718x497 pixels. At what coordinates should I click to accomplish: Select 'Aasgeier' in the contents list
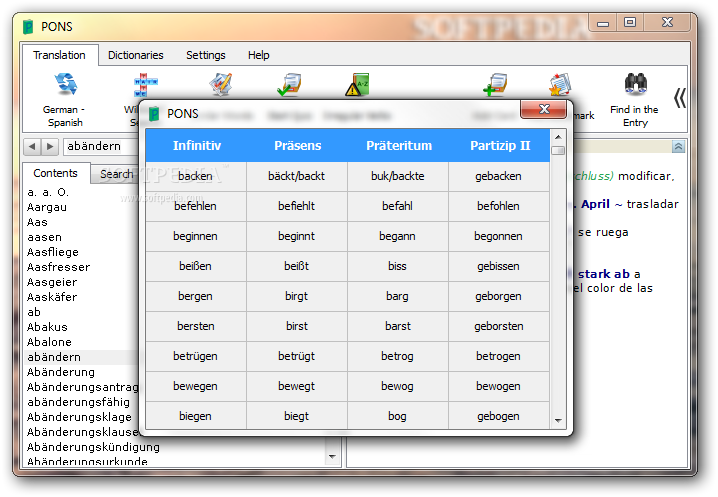click(52, 282)
